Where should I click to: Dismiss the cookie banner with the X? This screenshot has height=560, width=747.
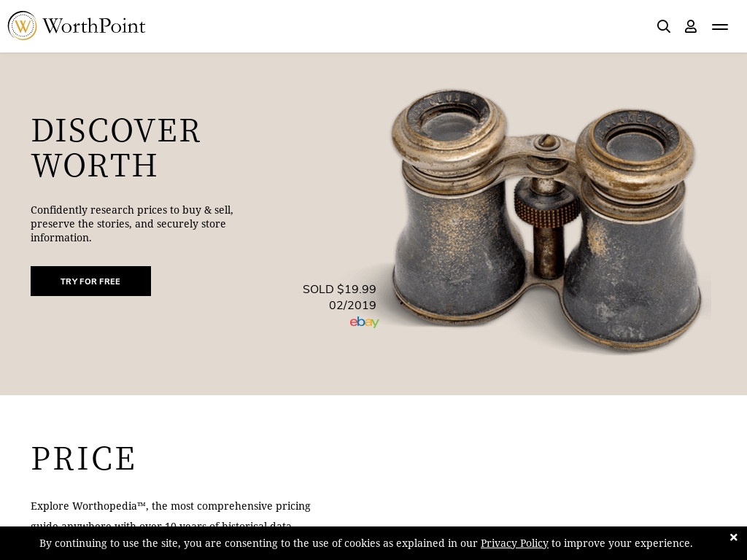coord(733,537)
